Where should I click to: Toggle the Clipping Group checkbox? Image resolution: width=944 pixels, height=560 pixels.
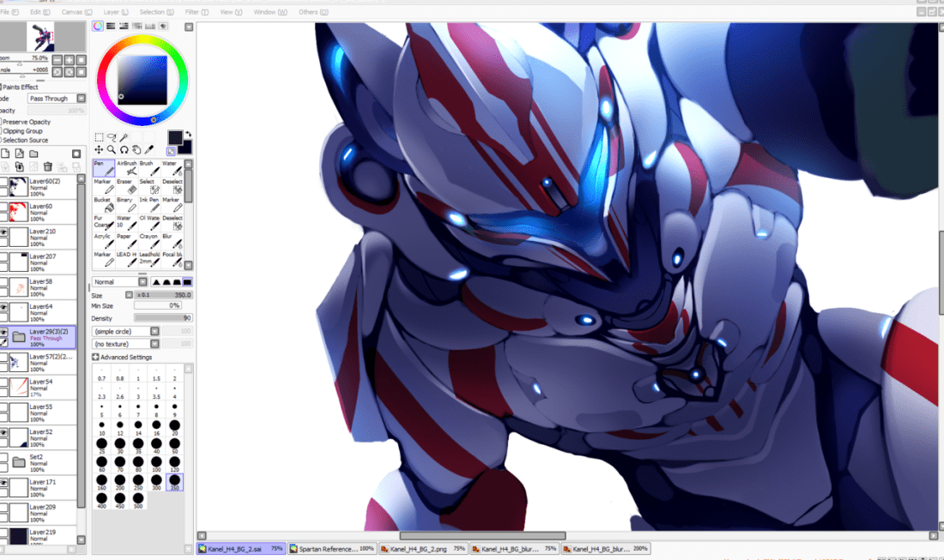tap(1, 131)
